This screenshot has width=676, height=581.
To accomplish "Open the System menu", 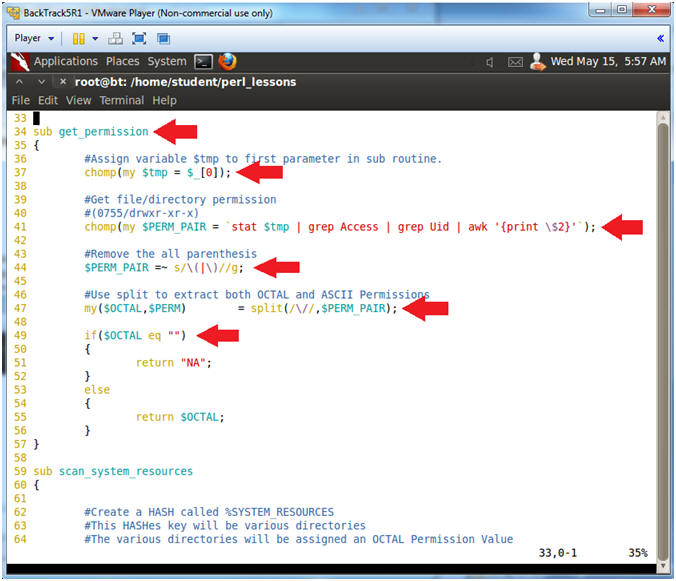I will coord(167,62).
